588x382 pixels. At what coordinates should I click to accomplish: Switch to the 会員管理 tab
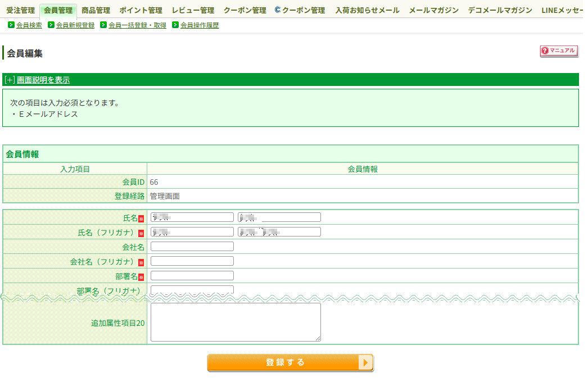58,10
